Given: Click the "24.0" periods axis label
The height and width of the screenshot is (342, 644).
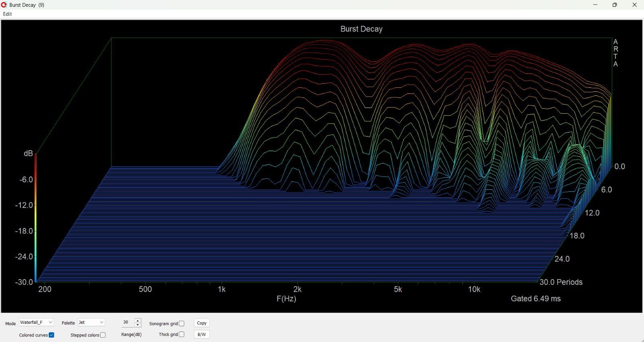Looking at the screenshot, I should coord(562,259).
